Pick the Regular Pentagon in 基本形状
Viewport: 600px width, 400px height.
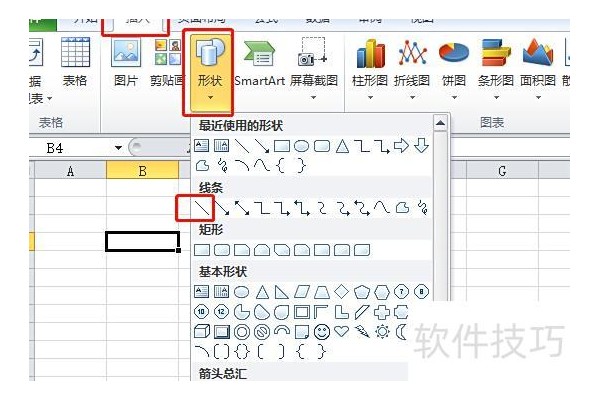362,292
